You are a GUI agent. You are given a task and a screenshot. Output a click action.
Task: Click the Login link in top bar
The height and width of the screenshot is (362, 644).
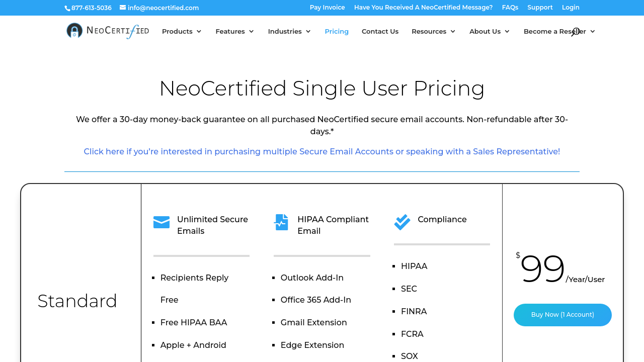tap(571, 8)
